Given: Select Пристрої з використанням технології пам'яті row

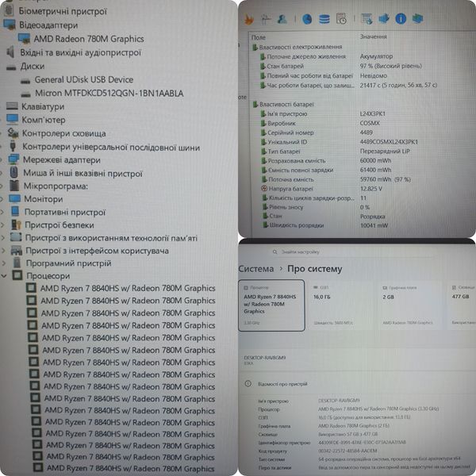Looking at the screenshot, I should click(111, 238).
